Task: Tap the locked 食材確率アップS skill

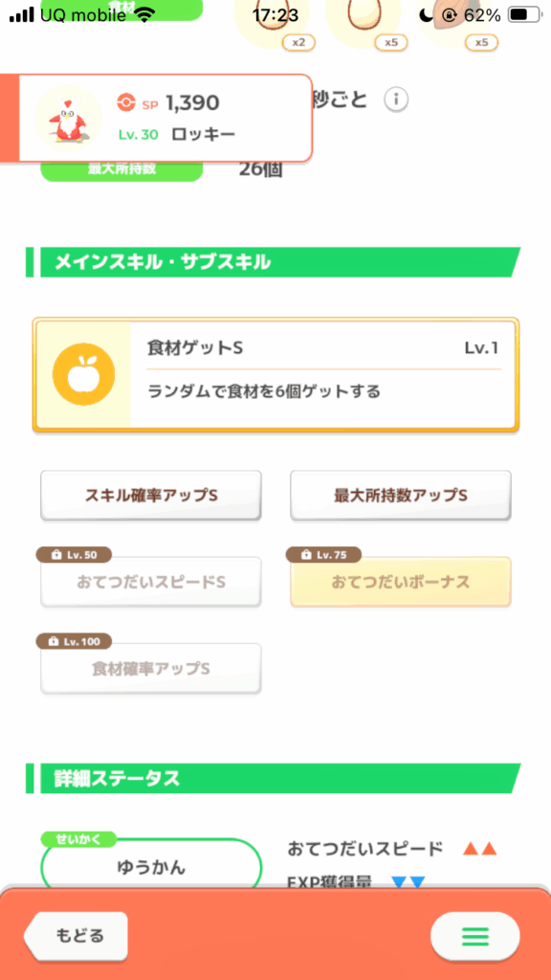Action: pyautogui.click(x=151, y=669)
